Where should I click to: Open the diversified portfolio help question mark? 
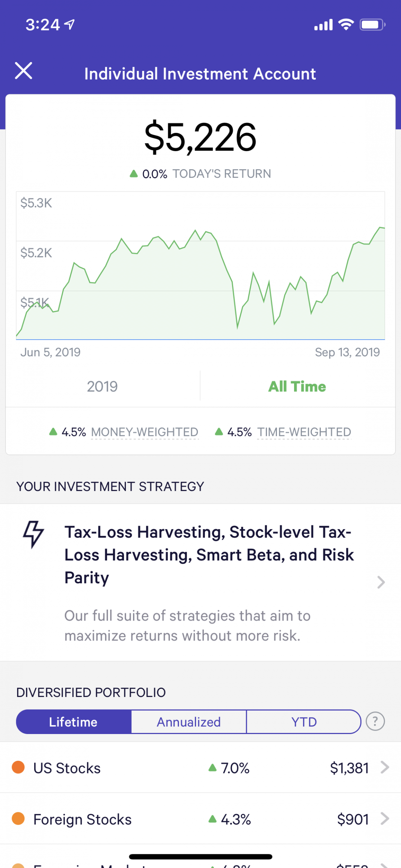375,722
